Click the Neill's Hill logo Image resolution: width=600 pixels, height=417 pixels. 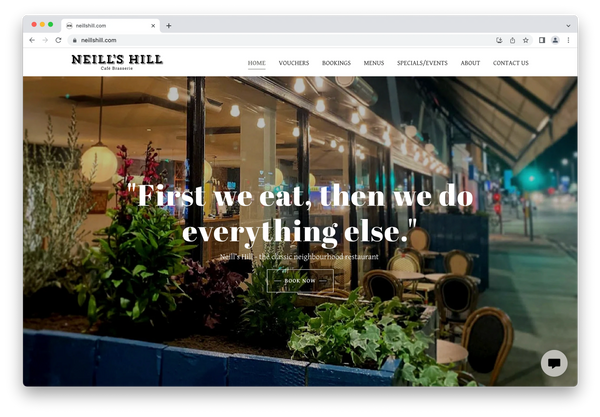pos(117,62)
